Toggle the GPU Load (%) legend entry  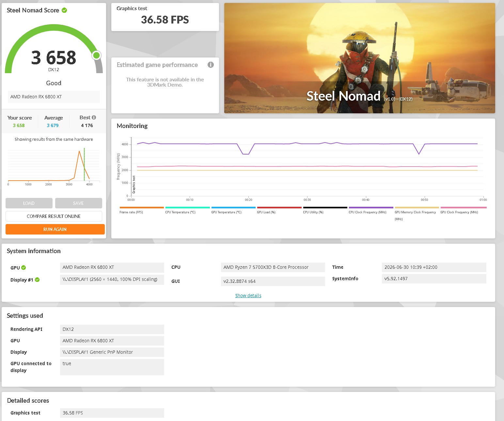pos(279,210)
